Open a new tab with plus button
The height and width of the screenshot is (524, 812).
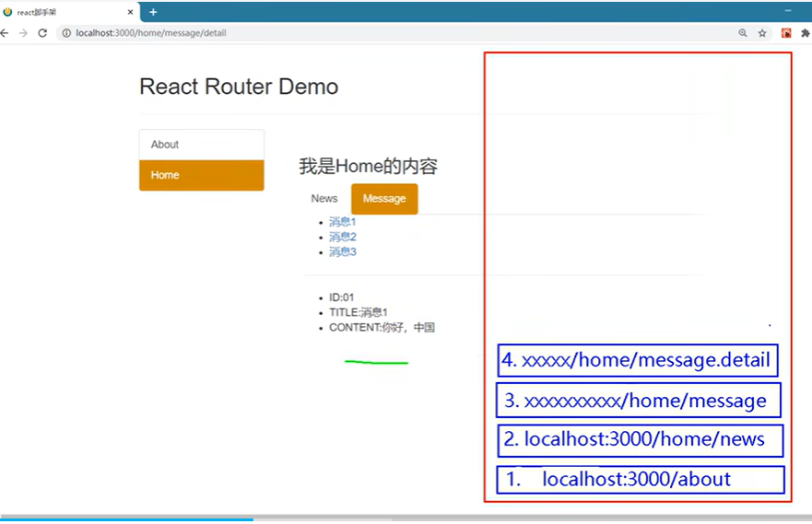tap(153, 12)
